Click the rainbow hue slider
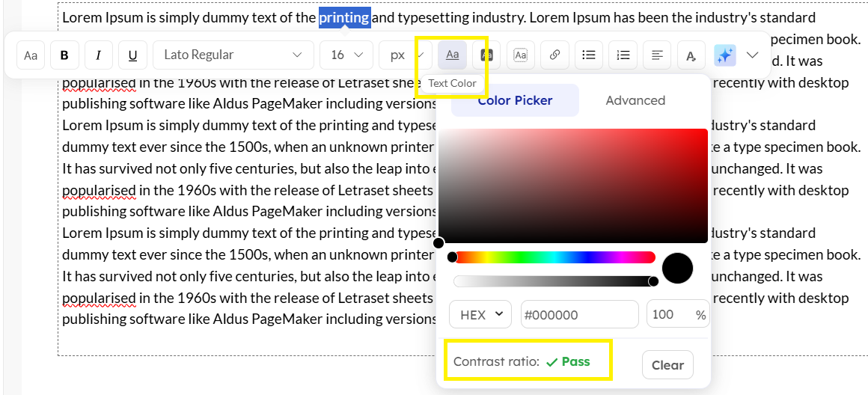Image resolution: width=868 pixels, height=395 pixels. tap(554, 257)
